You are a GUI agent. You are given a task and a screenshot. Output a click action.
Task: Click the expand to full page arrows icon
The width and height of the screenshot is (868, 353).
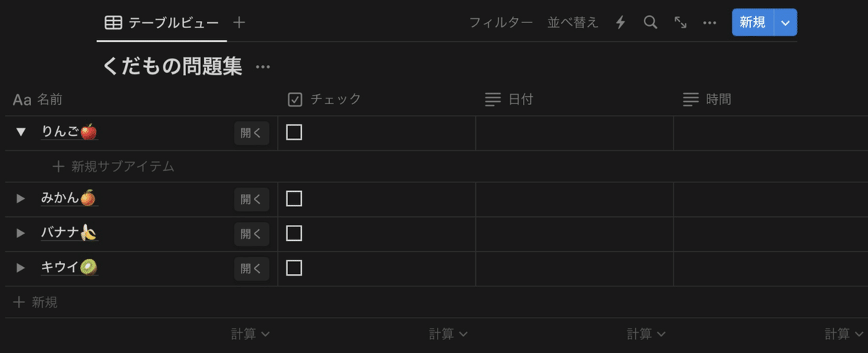pyautogui.click(x=681, y=22)
